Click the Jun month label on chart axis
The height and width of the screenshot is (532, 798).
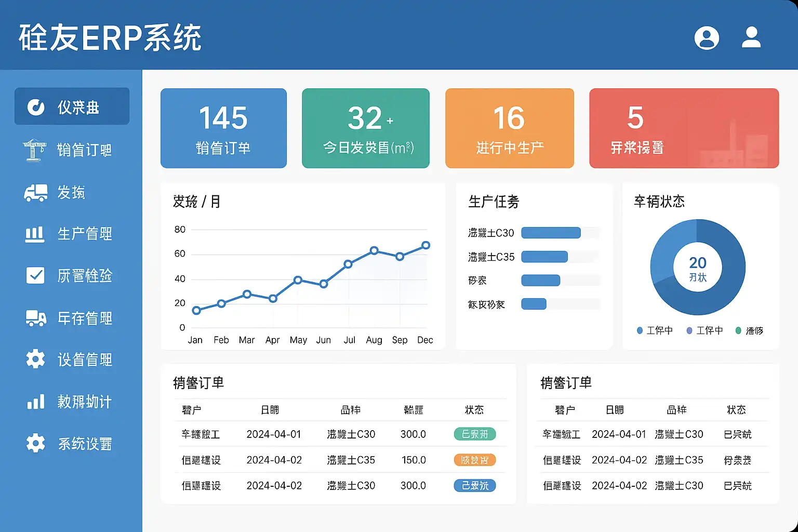point(324,340)
